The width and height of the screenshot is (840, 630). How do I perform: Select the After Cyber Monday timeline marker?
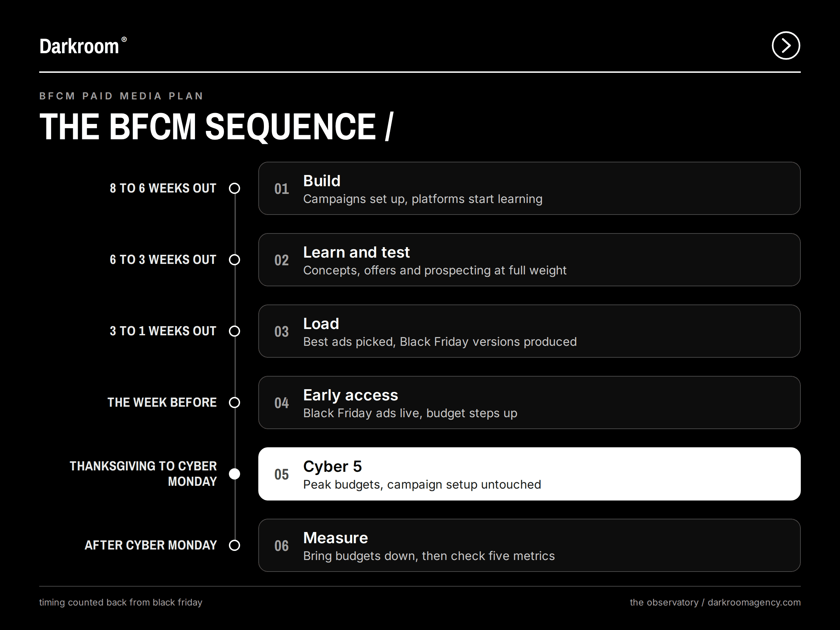click(235, 545)
